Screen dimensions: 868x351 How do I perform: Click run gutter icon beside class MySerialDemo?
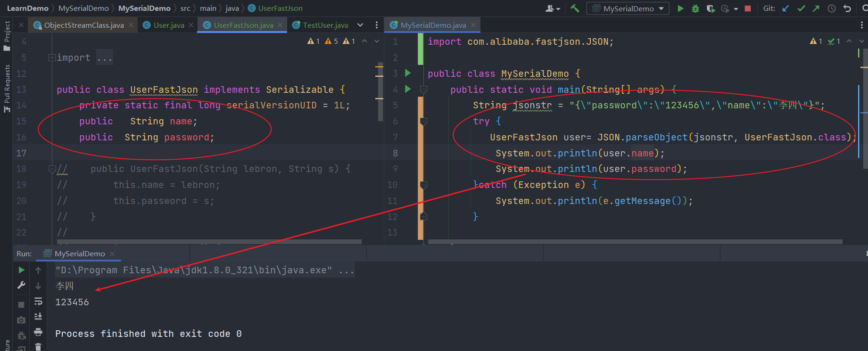(x=408, y=73)
